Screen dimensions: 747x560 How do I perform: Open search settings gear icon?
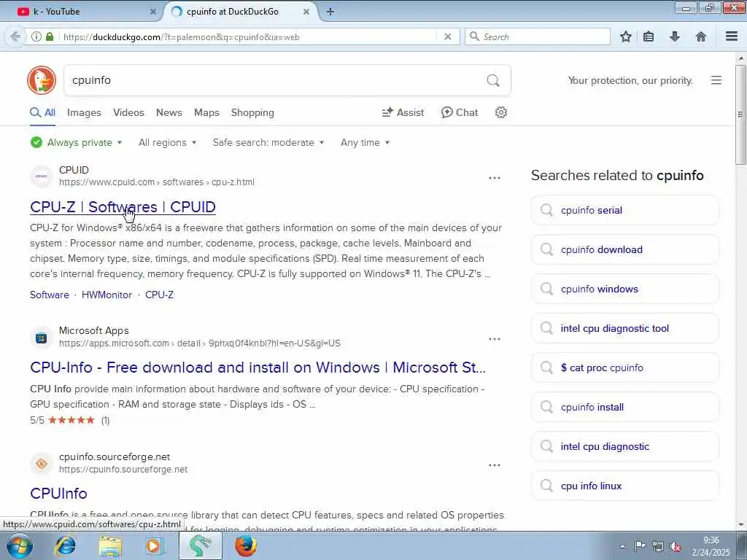point(500,112)
